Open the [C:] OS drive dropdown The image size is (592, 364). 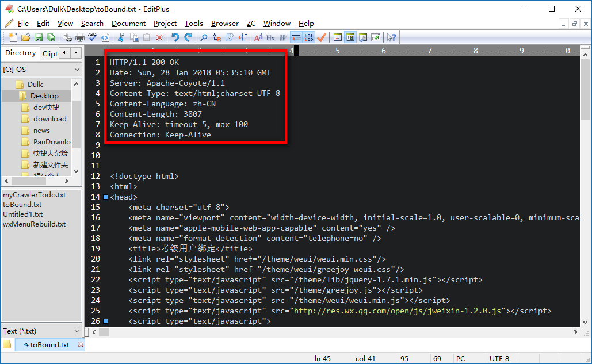(41, 70)
